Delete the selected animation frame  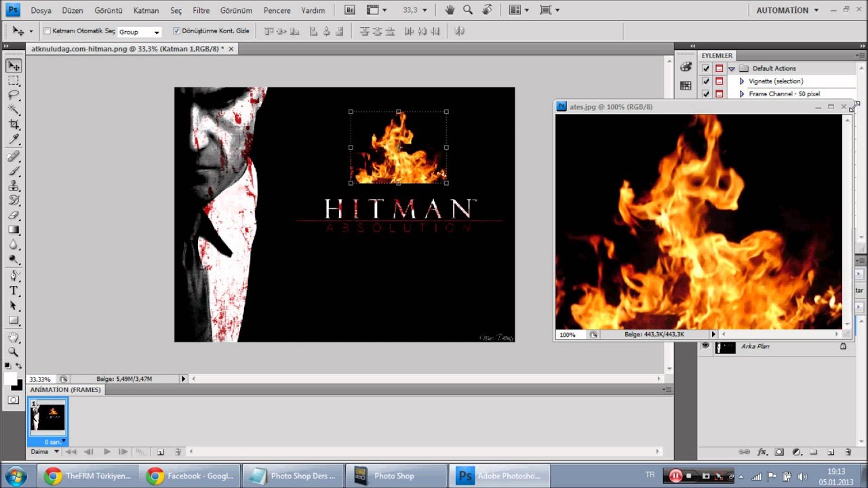tap(178, 451)
